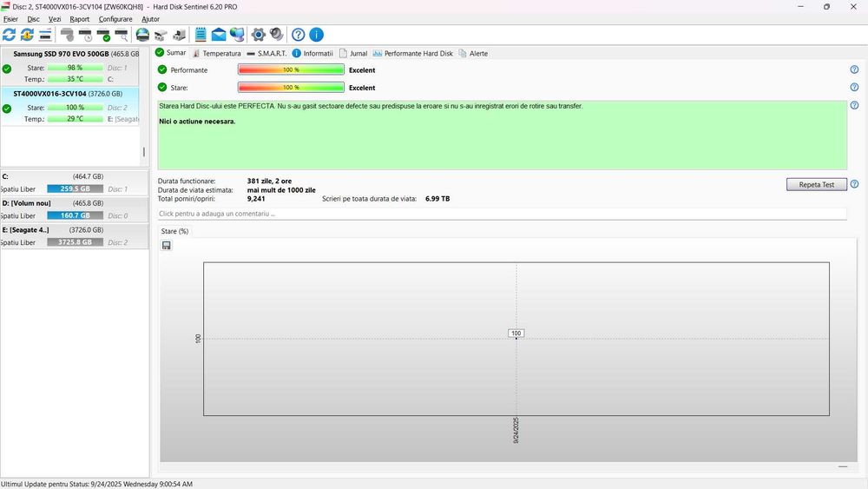Click the globe with monitor toolbar icon
The width and height of the screenshot is (868, 489).
click(x=237, y=35)
